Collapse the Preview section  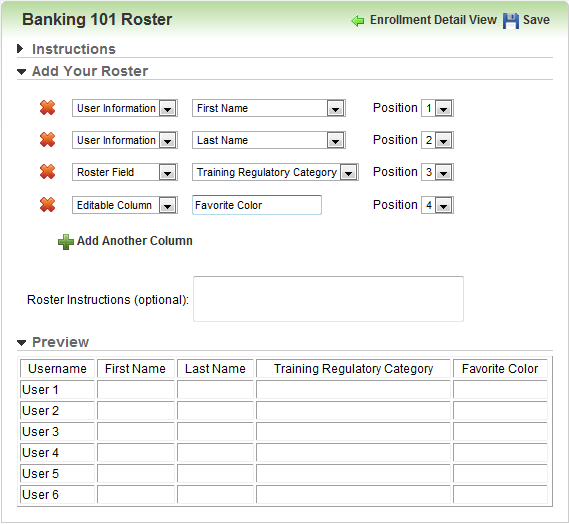[21, 343]
